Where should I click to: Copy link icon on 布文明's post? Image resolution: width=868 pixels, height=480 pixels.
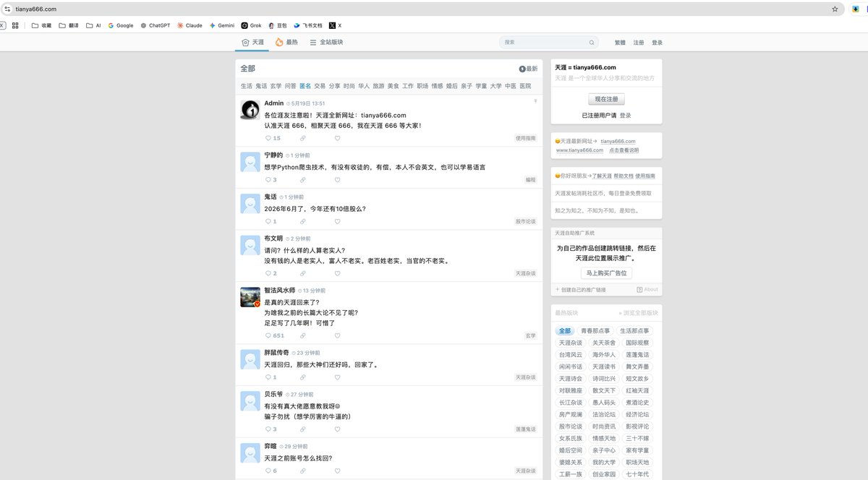tap(303, 274)
